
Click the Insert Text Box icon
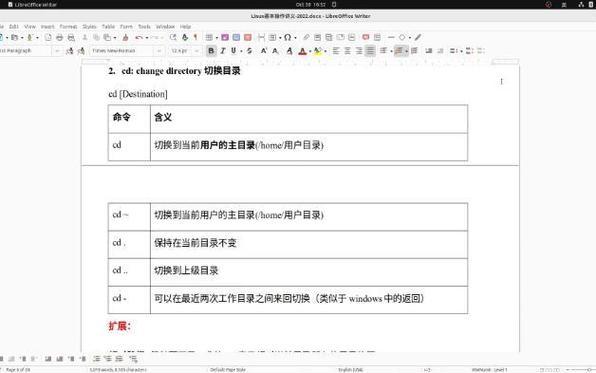(248, 37)
